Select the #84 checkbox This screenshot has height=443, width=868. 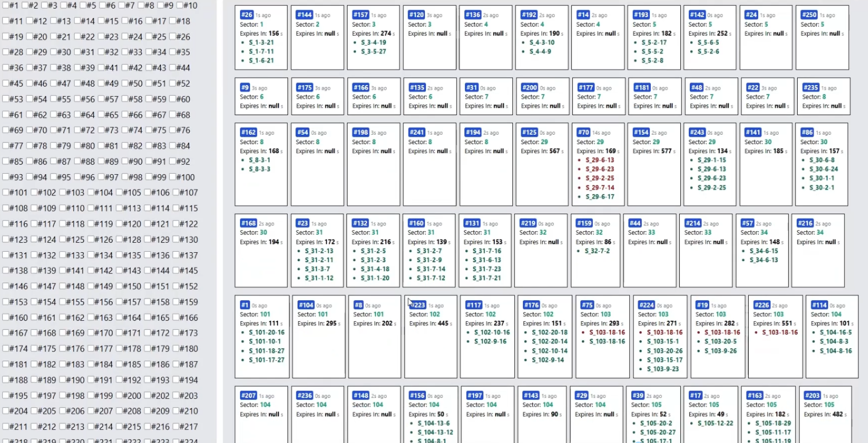(x=172, y=146)
